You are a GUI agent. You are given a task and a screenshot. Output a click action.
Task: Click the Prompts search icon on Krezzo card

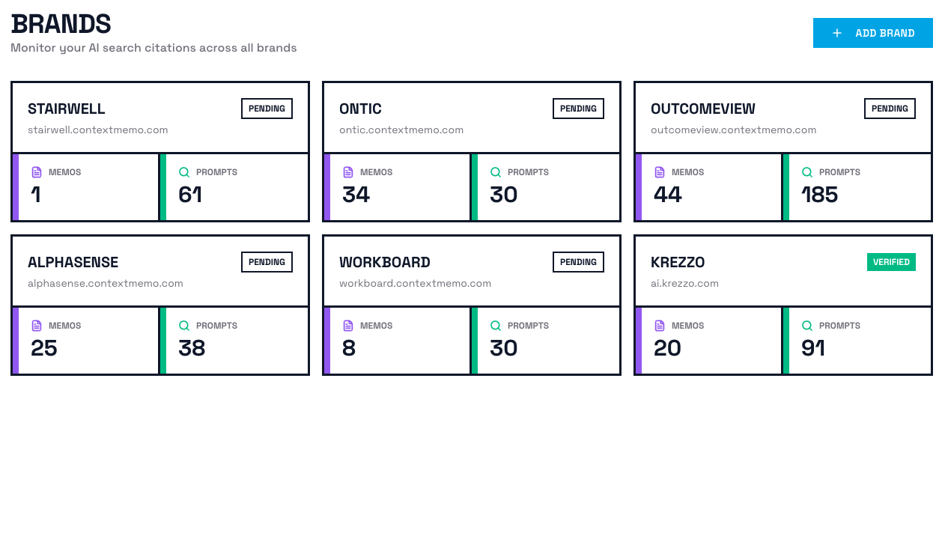click(806, 326)
